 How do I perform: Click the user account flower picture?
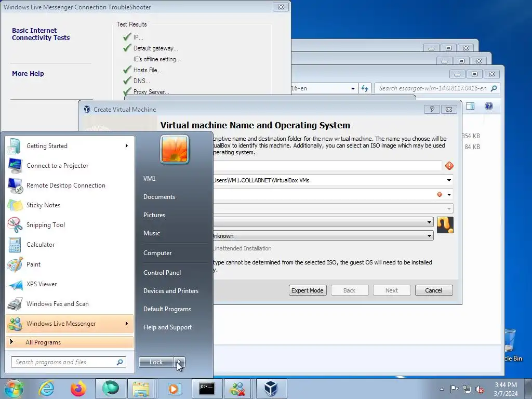click(175, 149)
